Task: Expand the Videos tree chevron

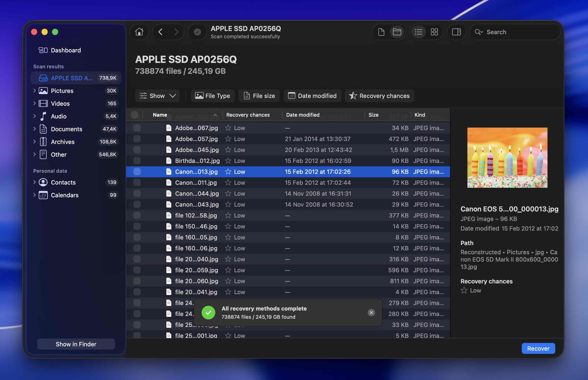Action: click(x=34, y=103)
